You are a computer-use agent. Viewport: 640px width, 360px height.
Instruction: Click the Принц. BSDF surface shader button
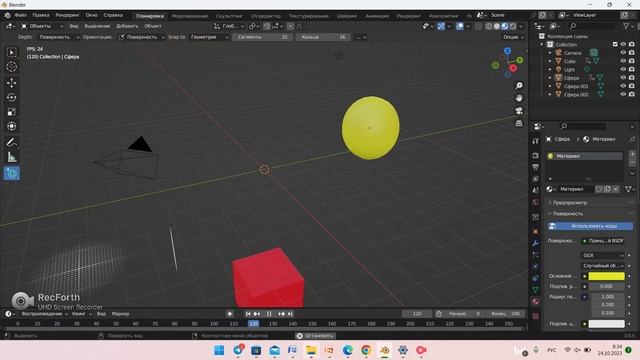(603, 241)
